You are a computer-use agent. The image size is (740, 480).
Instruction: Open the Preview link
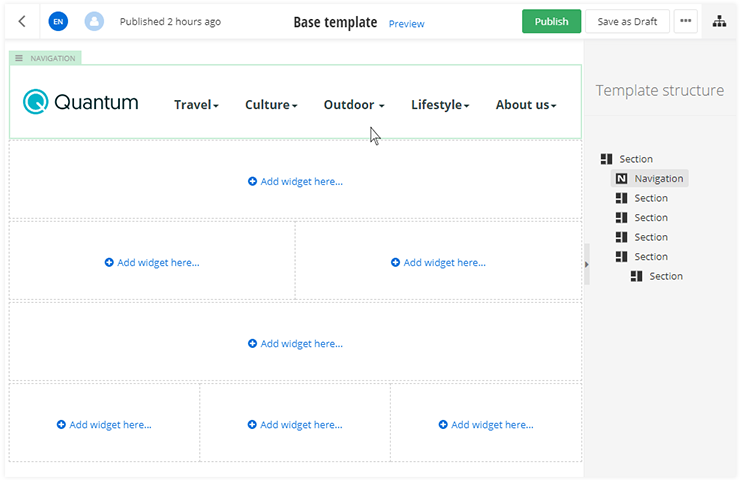tap(406, 24)
